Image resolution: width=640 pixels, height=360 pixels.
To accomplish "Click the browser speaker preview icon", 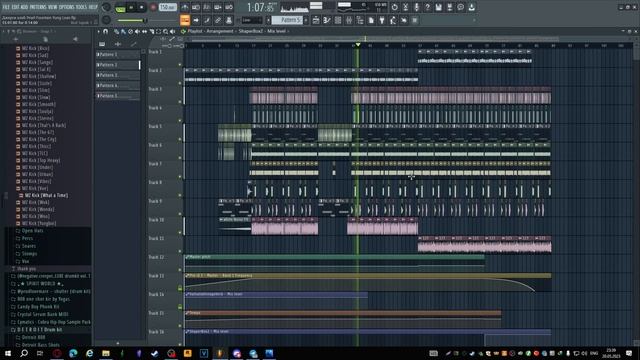I will pos(75,39).
